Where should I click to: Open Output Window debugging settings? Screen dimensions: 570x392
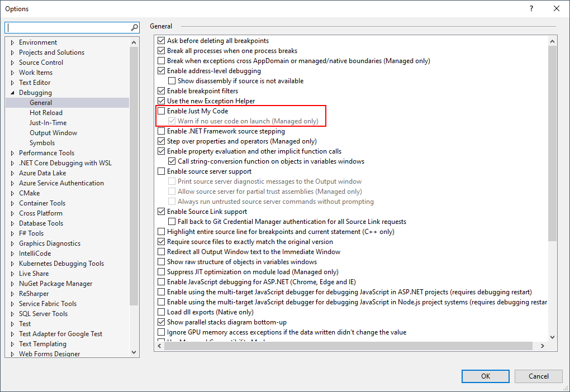54,133
